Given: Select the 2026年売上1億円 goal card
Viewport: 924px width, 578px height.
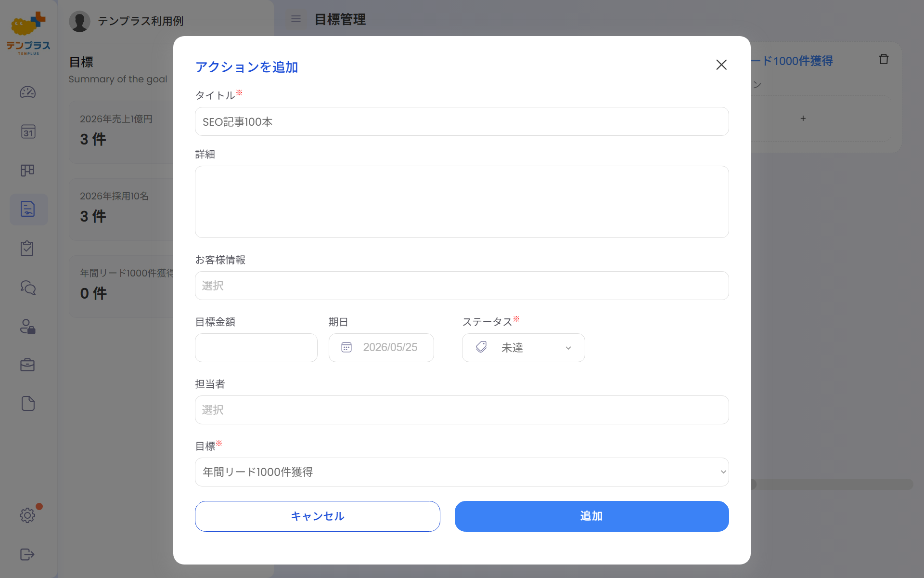Looking at the screenshot, I should [x=121, y=132].
